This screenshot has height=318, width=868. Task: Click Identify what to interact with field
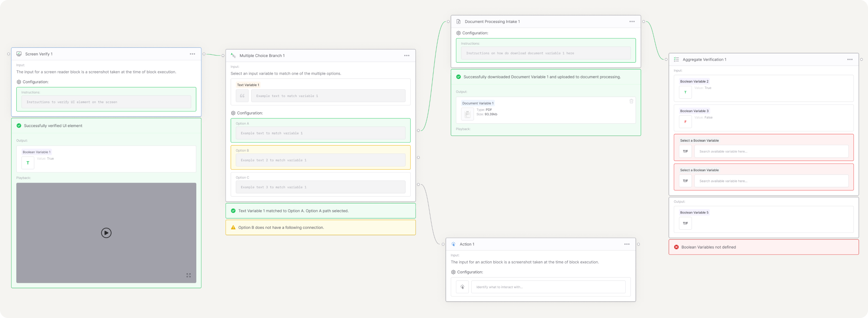tap(548, 287)
